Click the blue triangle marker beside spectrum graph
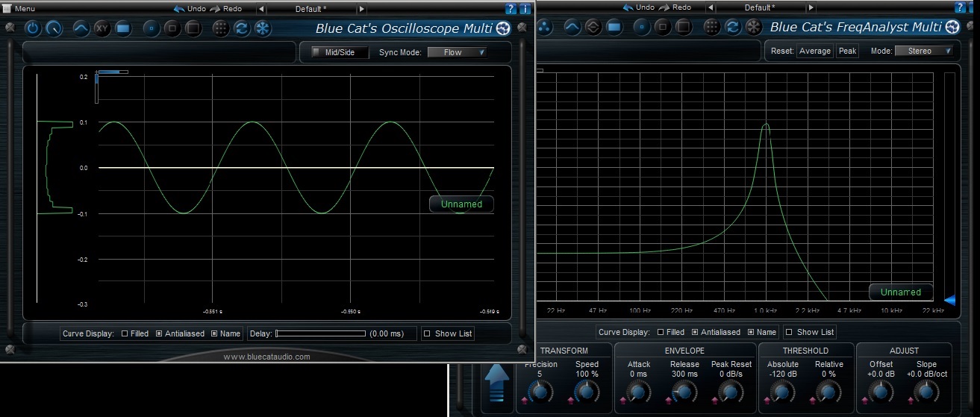This screenshot has width=980, height=417. click(x=949, y=300)
